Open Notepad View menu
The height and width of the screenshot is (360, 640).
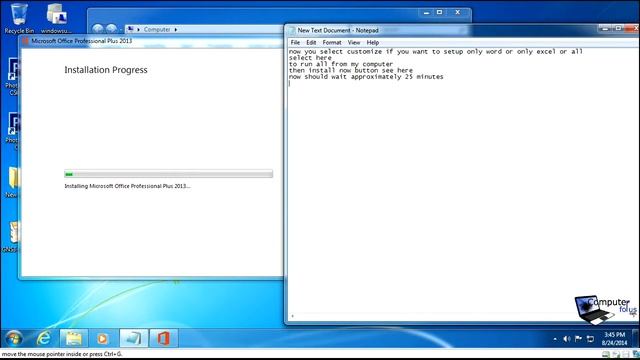(354, 42)
